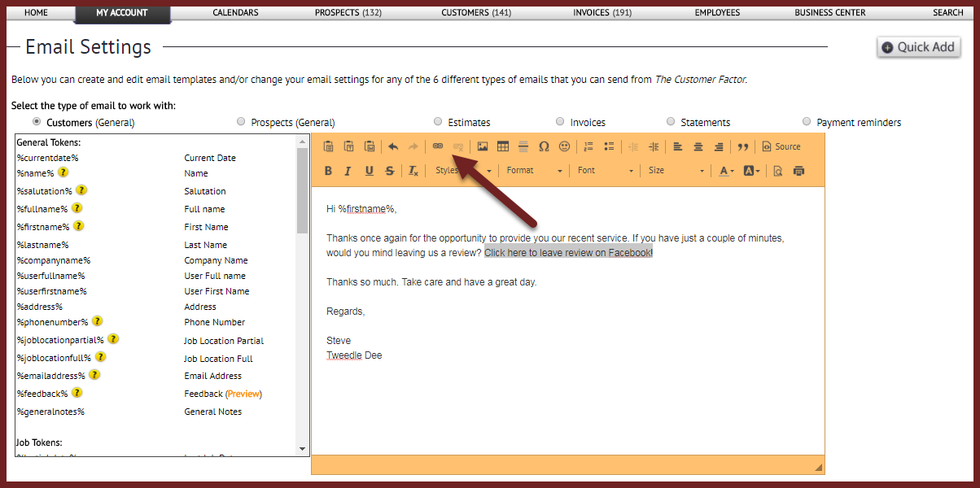Open the Format dropdown
980x488 pixels.
pos(533,171)
